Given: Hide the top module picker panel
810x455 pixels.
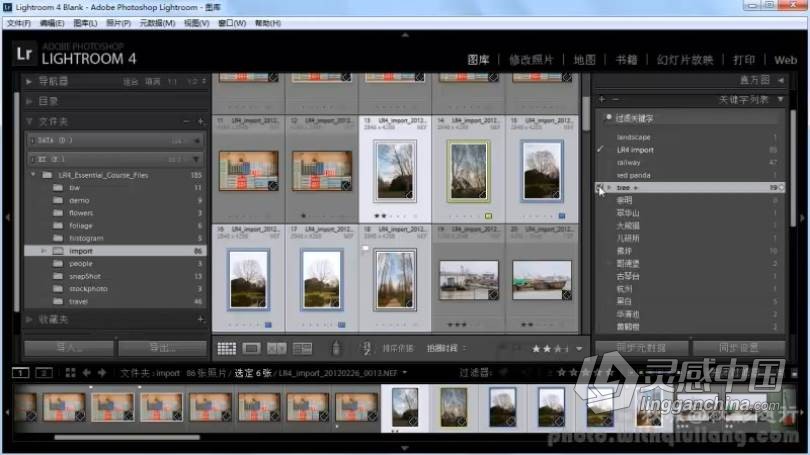Looking at the screenshot, I should pyautogui.click(x=405, y=35).
